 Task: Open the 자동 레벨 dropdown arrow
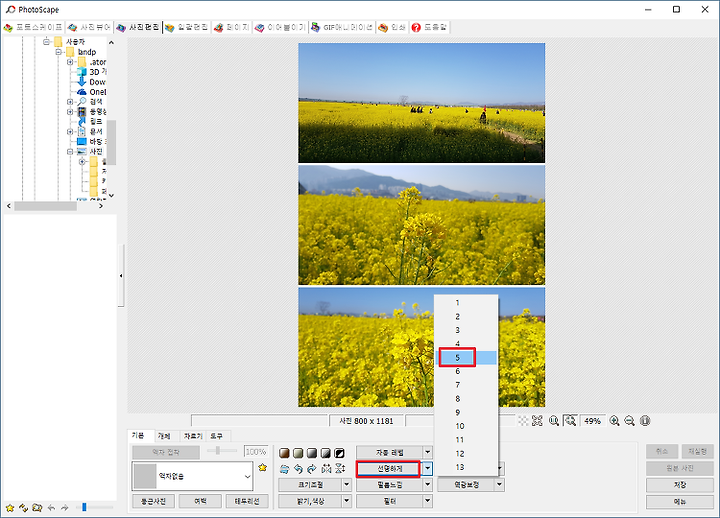(x=428, y=452)
